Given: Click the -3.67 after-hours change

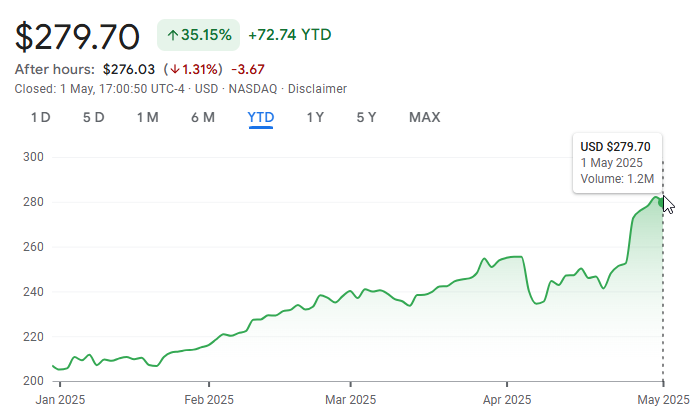Looking at the screenshot, I should (x=248, y=69).
